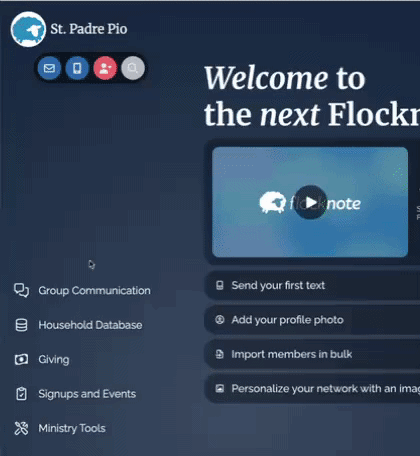Click the gray search magnifier icon

133,68
